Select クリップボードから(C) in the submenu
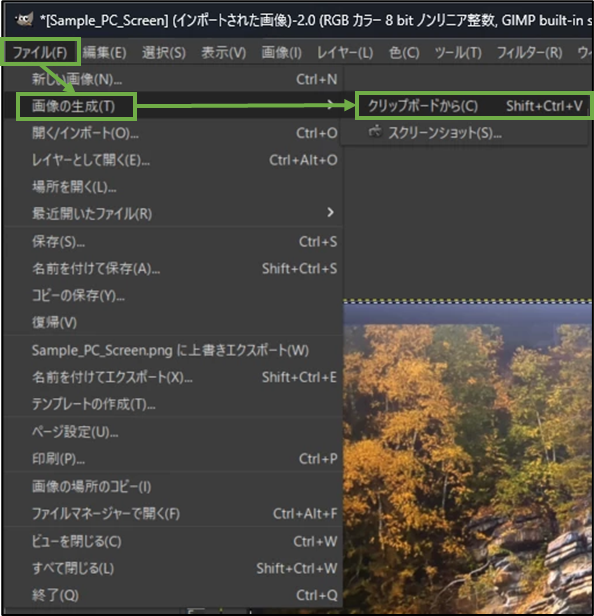Viewport: 594px width, 616px height. tap(474, 106)
